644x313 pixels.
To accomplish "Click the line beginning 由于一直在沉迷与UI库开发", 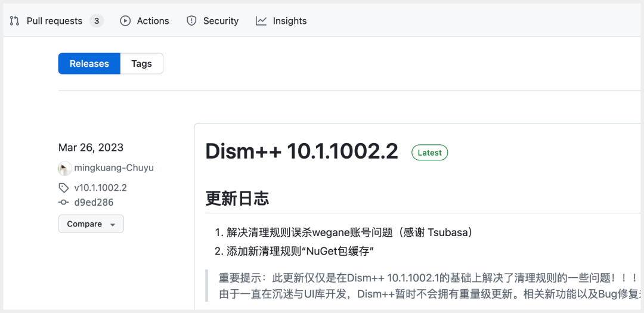I will click(429, 294).
